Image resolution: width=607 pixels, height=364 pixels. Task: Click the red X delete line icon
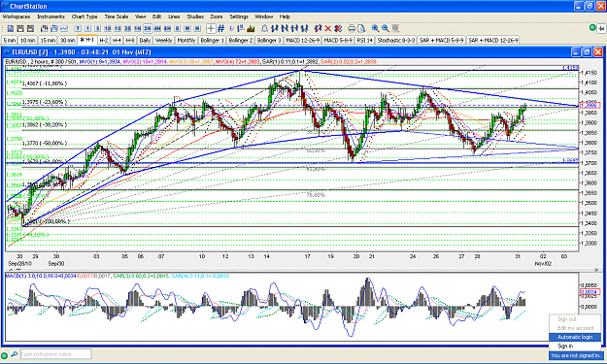328,28
